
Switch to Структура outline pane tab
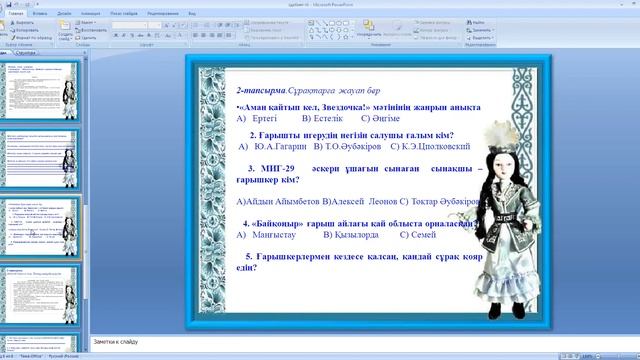(x=25, y=53)
